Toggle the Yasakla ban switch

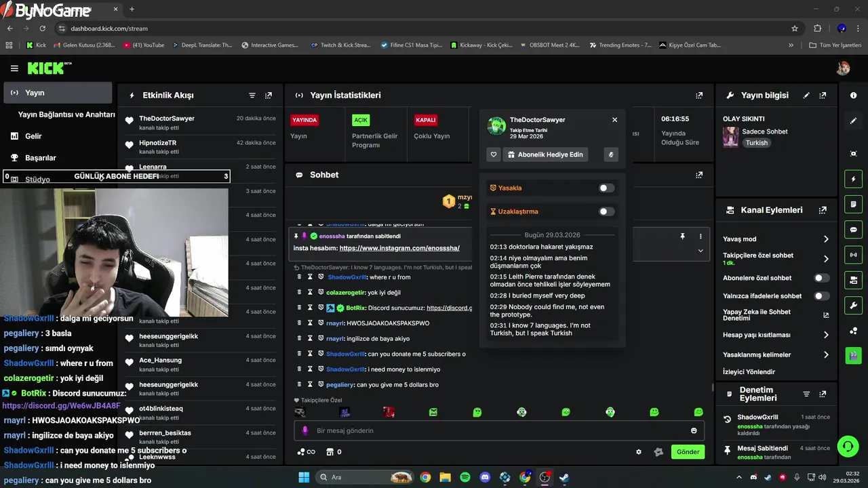click(606, 188)
